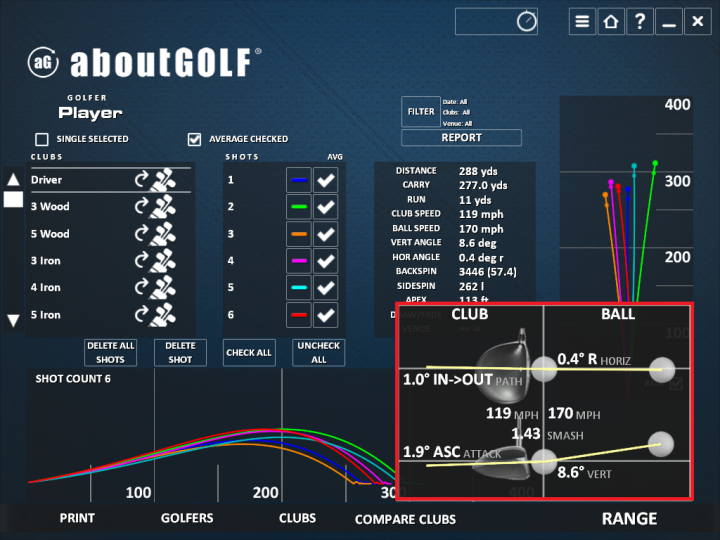Screen dimensions: 720x540
Task: Open the Clubs bottom menu item
Action: point(297,518)
